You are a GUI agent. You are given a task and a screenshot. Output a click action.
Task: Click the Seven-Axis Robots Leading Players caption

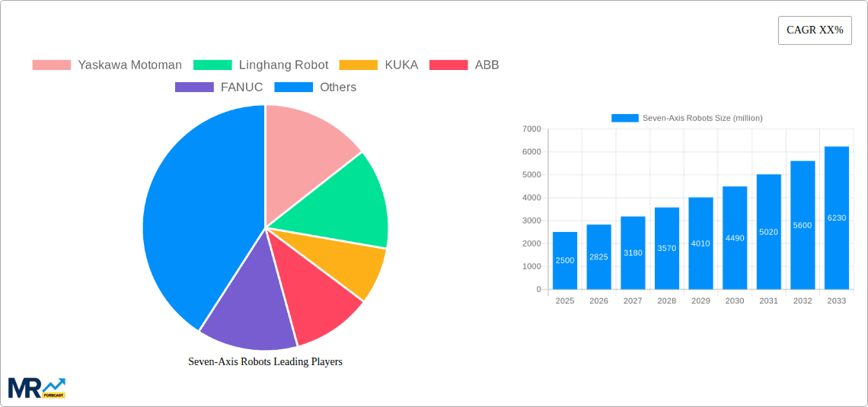[x=265, y=361]
